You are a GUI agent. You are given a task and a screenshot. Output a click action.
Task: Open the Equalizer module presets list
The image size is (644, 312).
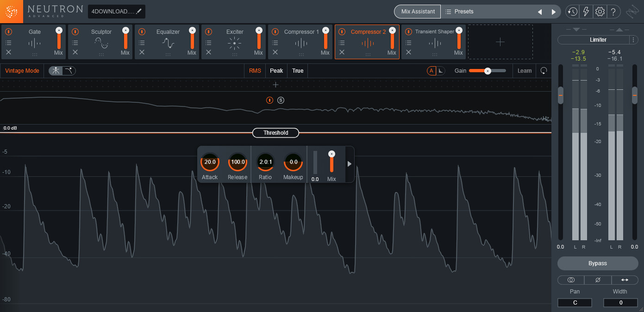click(142, 43)
